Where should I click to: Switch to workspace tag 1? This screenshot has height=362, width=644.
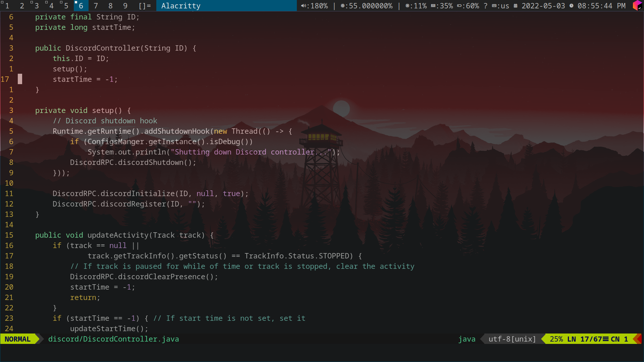7,6
